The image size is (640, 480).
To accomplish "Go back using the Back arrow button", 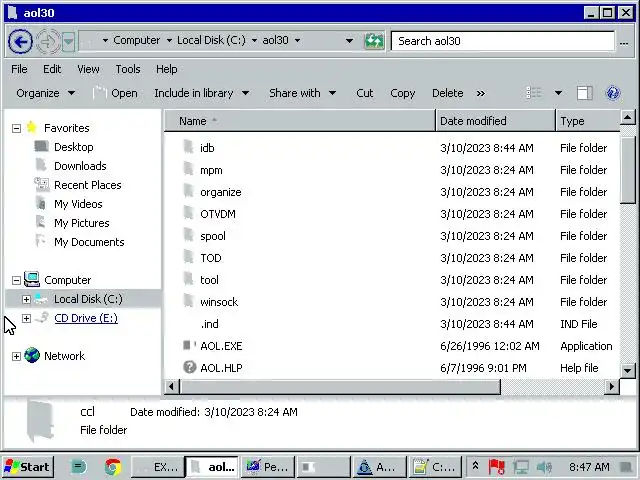I will [x=20, y=41].
